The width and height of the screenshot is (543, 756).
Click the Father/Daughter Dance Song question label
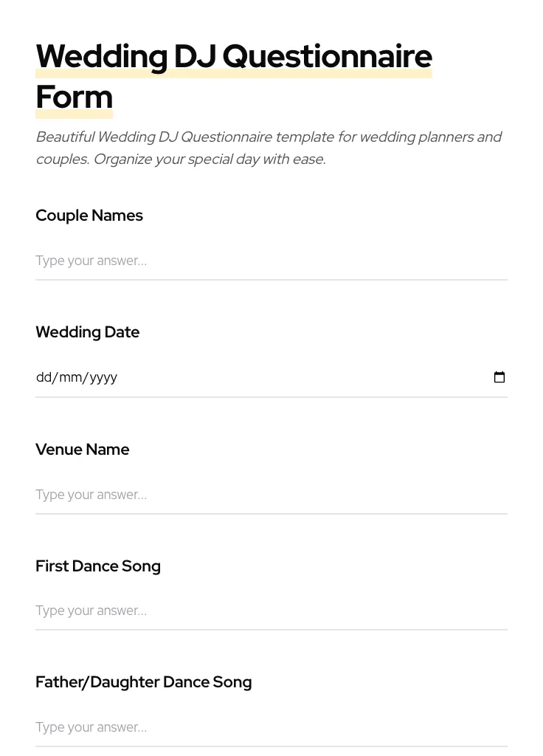(143, 682)
